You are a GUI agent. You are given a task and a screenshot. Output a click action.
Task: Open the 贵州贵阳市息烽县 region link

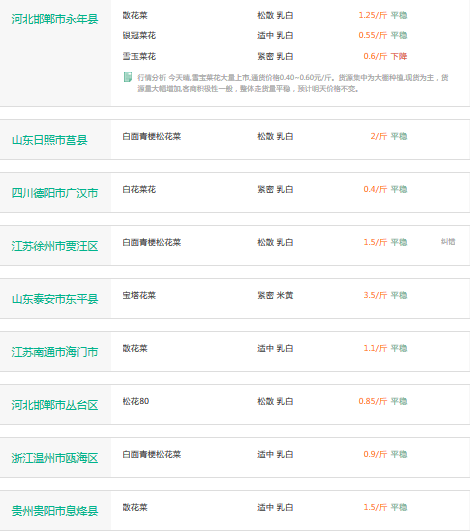pos(55,511)
